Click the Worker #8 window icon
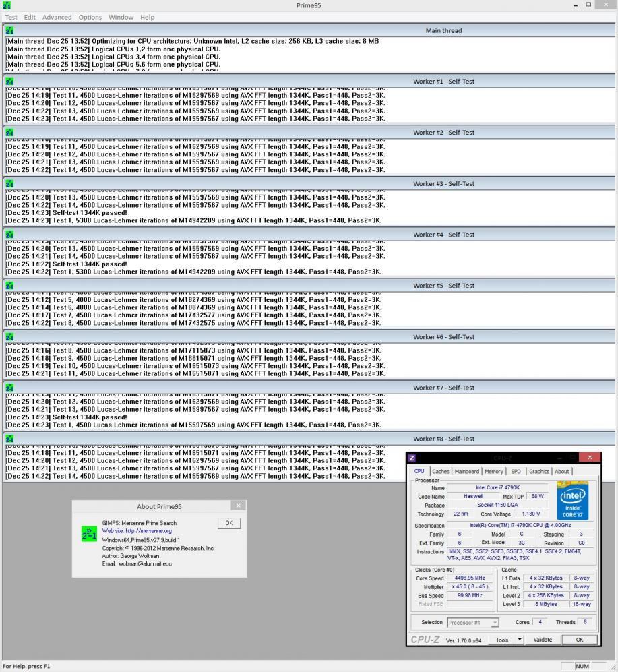 tap(9, 439)
